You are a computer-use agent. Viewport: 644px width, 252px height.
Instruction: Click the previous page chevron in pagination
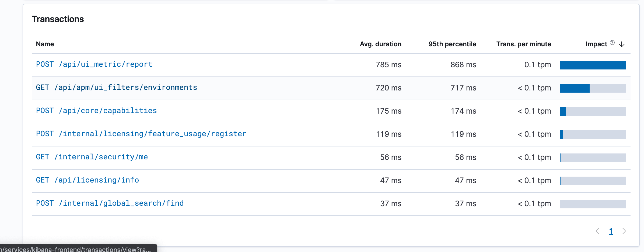coord(598,231)
